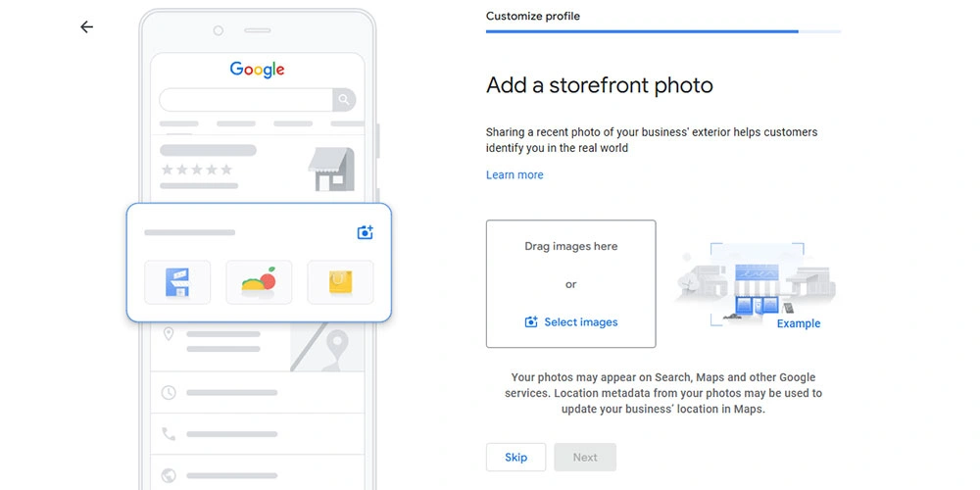
Task: Click the magnifier icon in mock search bar
Action: click(x=343, y=100)
